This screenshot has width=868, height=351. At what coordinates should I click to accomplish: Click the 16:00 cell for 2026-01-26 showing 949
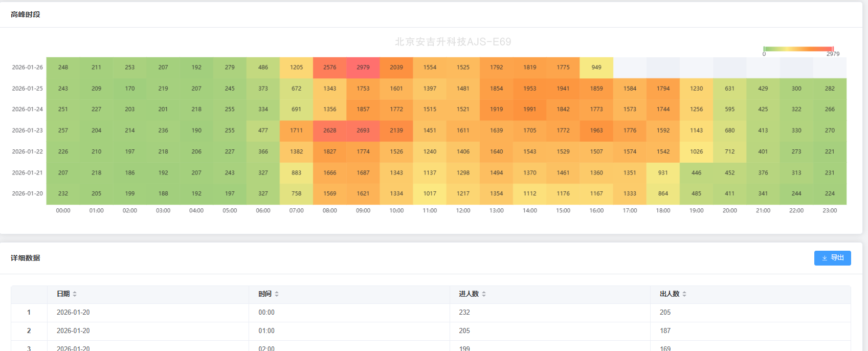(596, 68)
